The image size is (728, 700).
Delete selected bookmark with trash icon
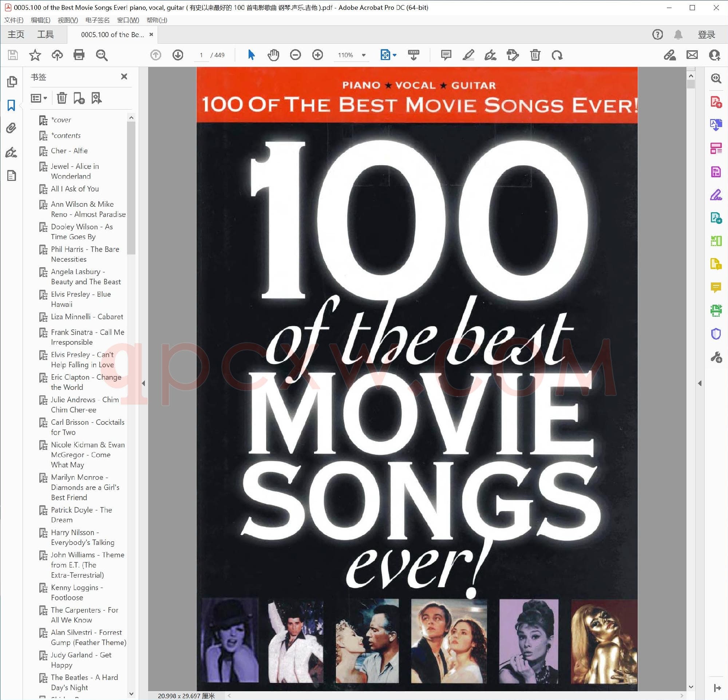click(62, 98)
